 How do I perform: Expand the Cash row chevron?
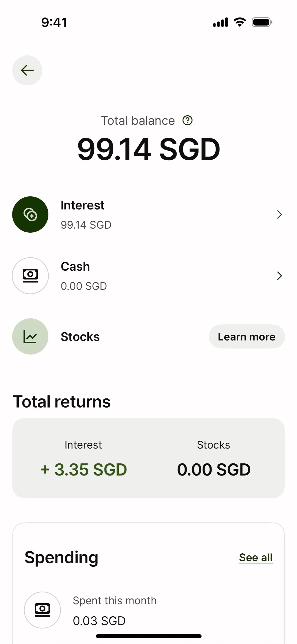coord(279,276)
